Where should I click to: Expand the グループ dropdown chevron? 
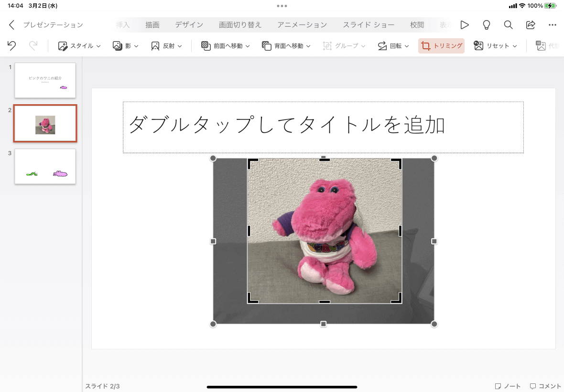[363, 46]
